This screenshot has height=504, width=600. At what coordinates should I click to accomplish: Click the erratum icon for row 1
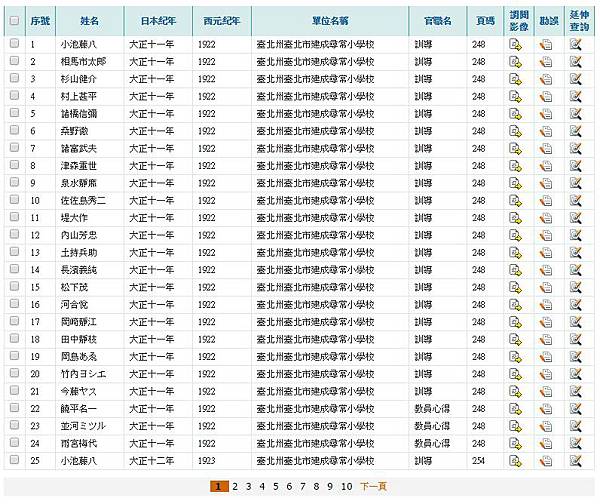[x=546, y=45]
